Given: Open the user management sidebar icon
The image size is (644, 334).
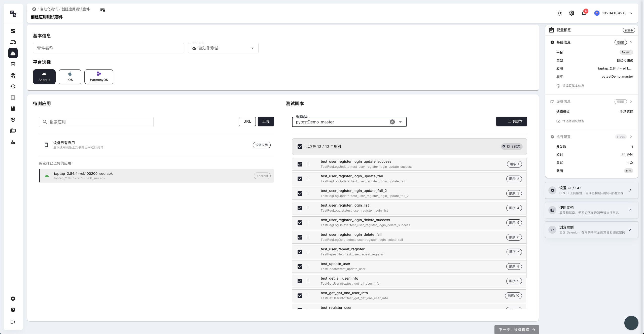Looking at the screenshot, I should coord(13,142).
